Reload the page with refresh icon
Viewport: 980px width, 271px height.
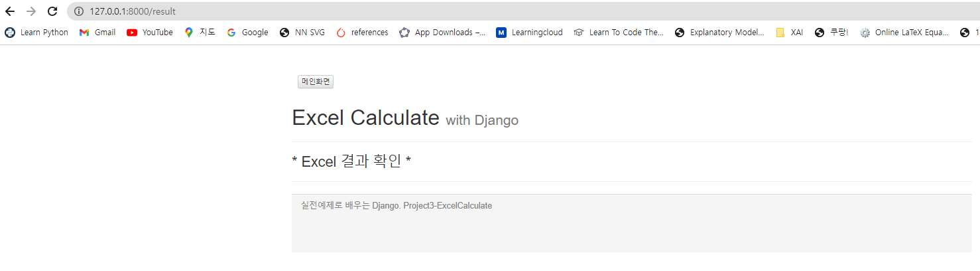click(52, 11)
